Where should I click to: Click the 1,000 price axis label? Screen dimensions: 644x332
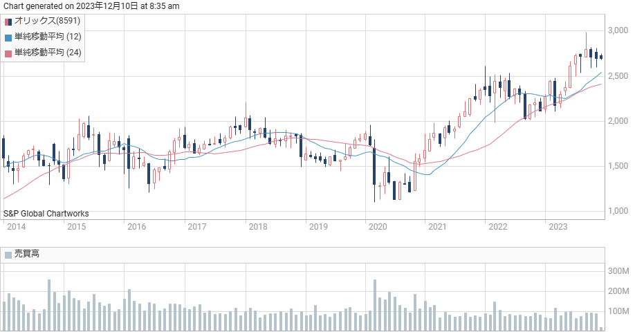pyautogui.click(x=618, y=211)
